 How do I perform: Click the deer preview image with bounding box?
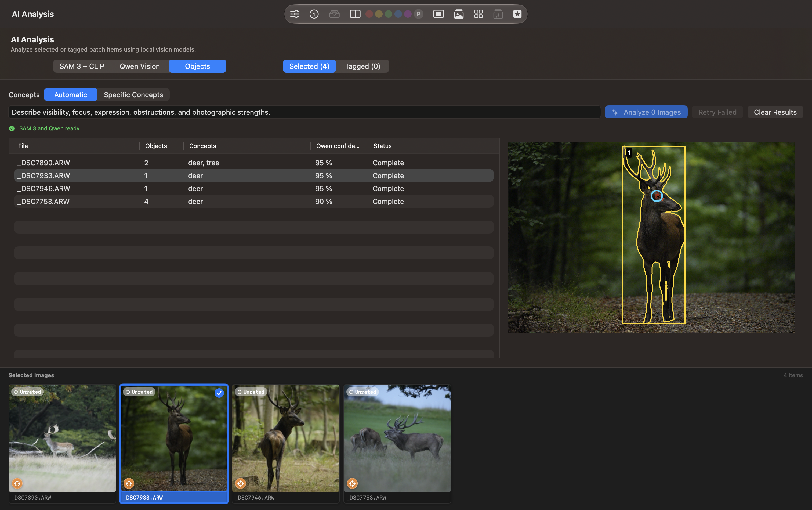click(651, 238)
